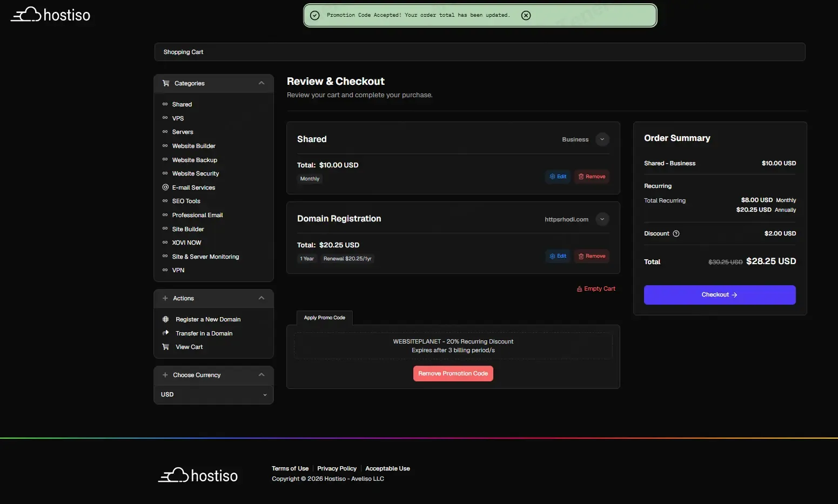Remove the Shared Business item

tap(592, 177)
